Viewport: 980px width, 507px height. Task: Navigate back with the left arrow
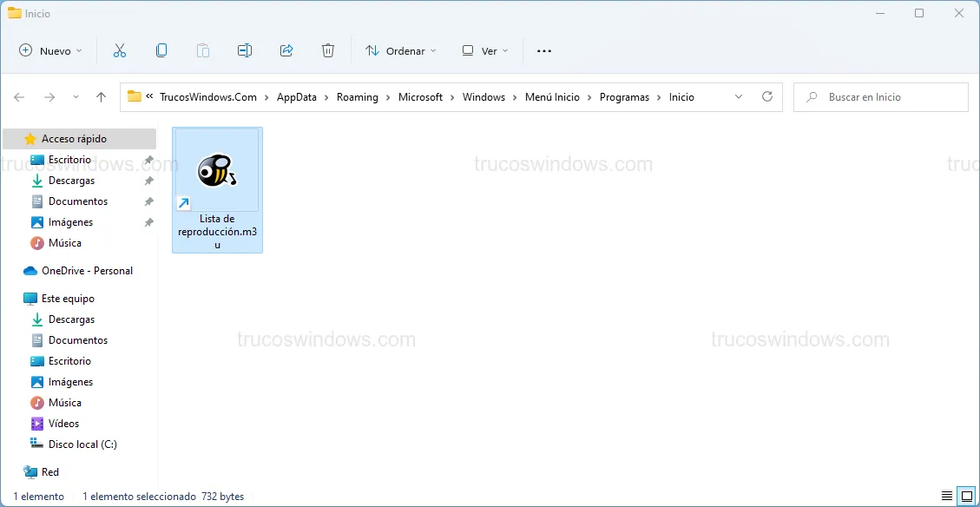pos(19,97)
